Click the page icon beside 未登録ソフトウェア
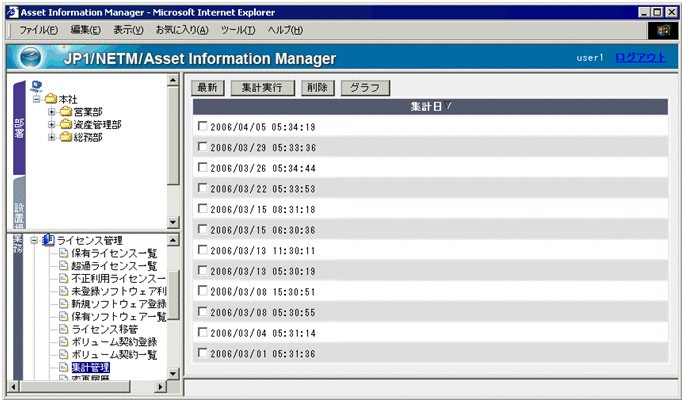The height and width of the screenshot is (404, 685). pos(64,291)
